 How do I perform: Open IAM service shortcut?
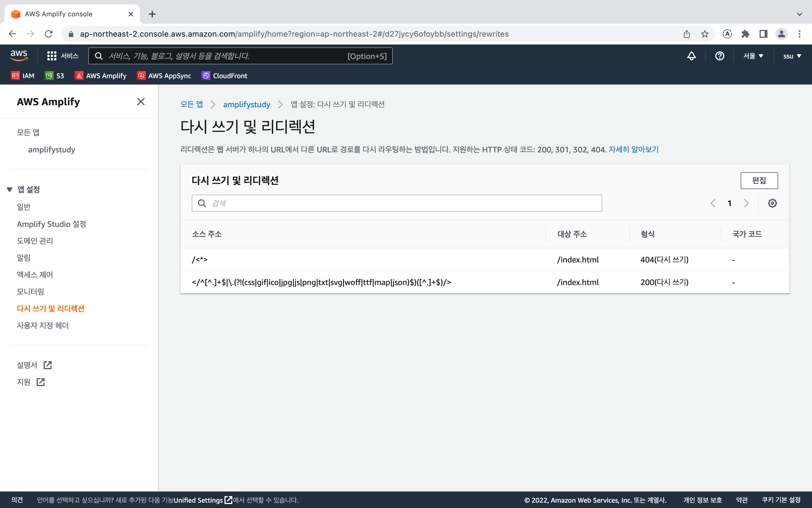[23, 76]
